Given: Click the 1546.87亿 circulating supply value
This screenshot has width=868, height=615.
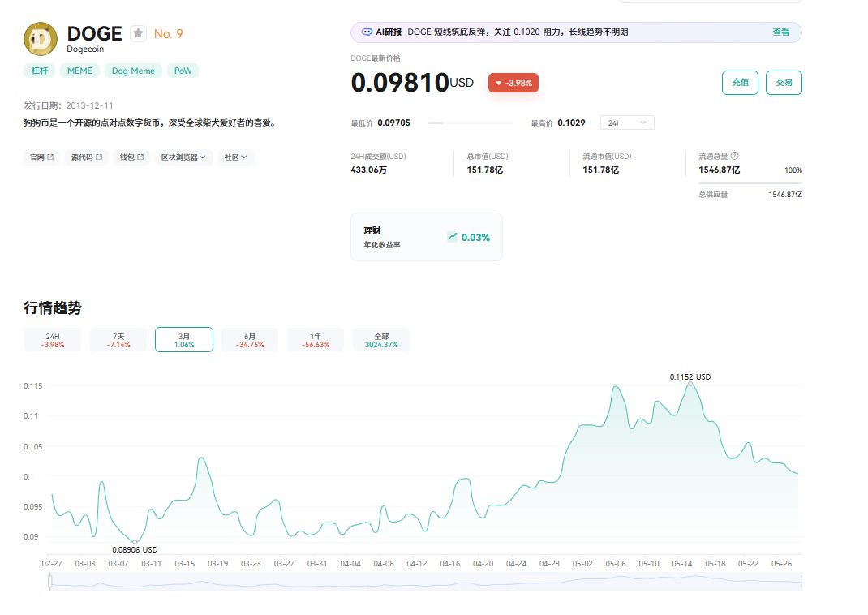Looking at the screenshot, I should (x=719, y=170).
